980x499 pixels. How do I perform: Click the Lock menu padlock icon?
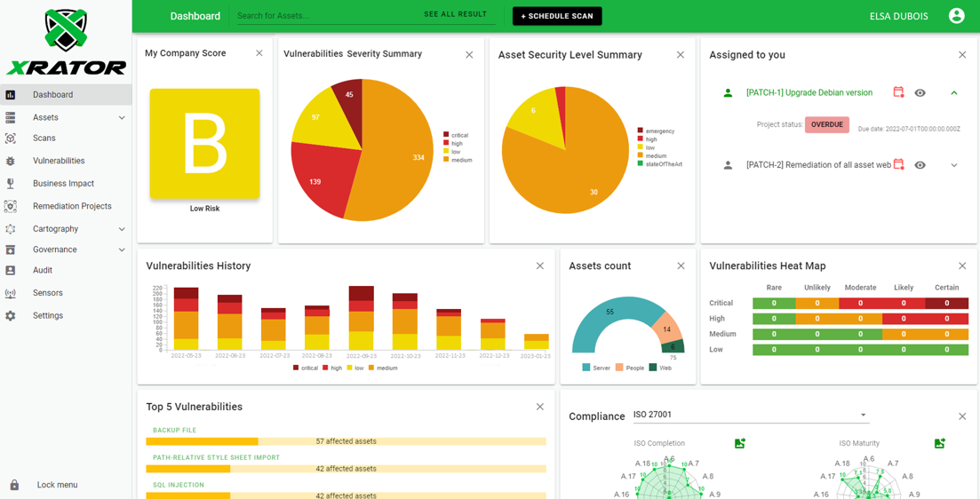pyautogui.click(x=14, y=485)
